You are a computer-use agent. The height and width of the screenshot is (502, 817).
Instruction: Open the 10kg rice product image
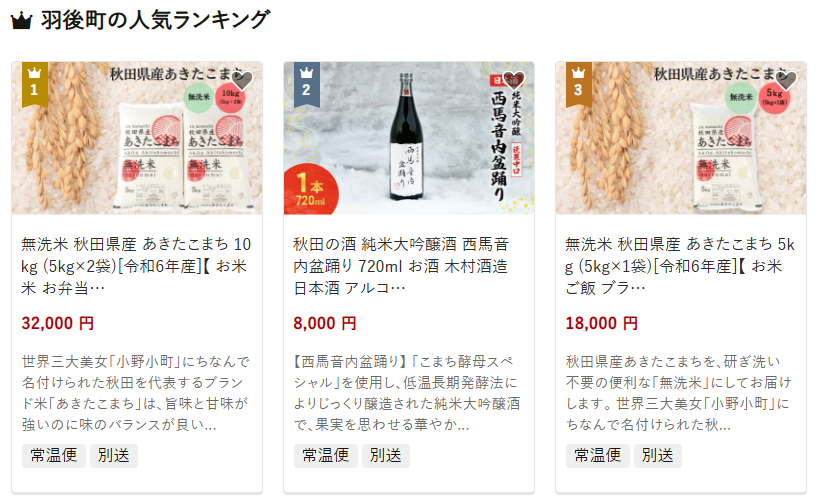[x=137, y=138]
